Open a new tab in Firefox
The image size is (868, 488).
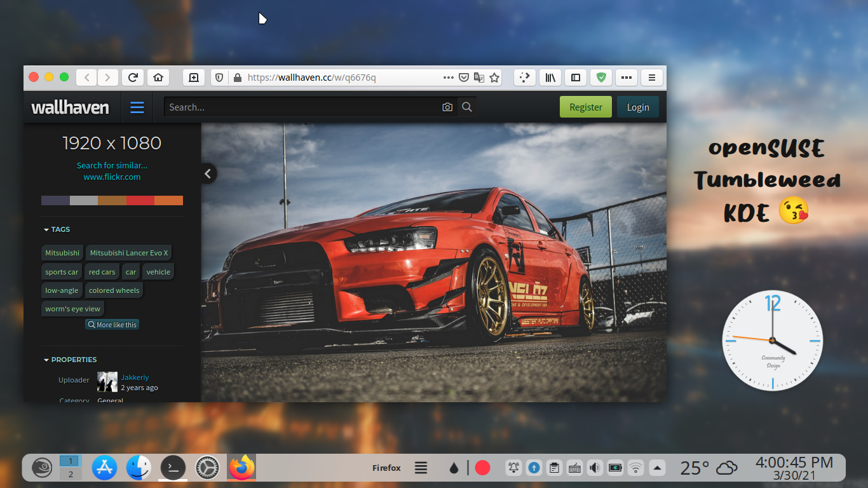(x=194, y=78)
